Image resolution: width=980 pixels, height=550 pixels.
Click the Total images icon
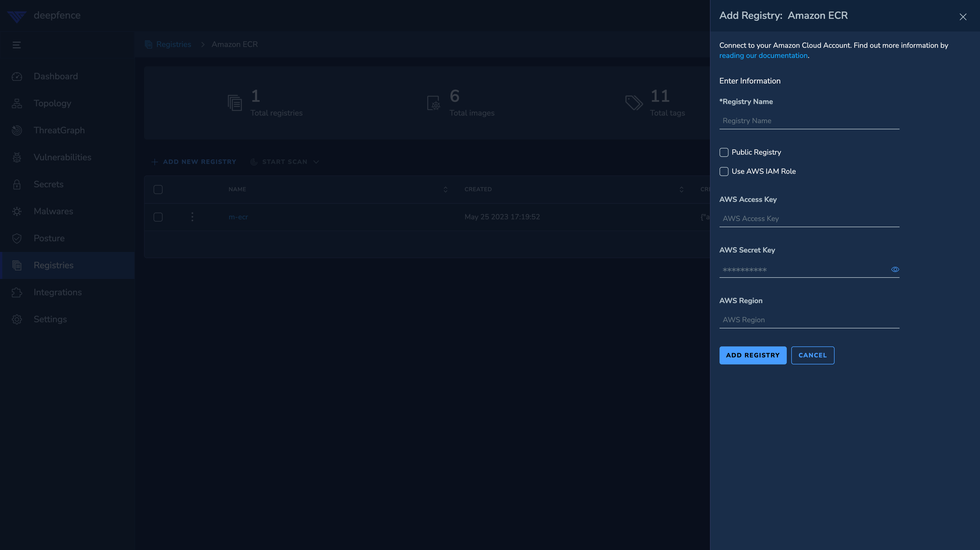(434, 103)
